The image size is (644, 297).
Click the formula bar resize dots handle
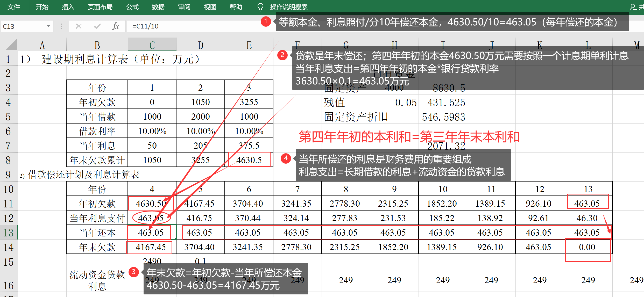61,26
